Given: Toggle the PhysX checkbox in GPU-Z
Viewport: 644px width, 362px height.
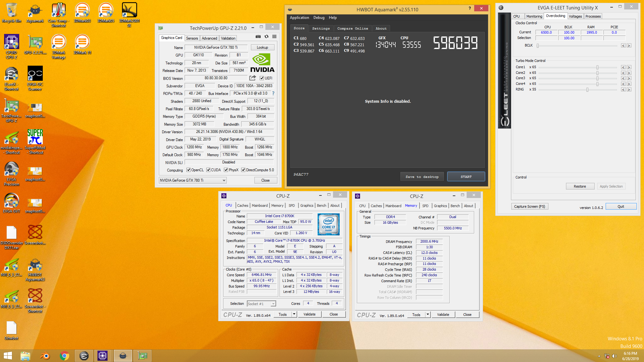Looking at the screenshot, I should tap(226, 170).
